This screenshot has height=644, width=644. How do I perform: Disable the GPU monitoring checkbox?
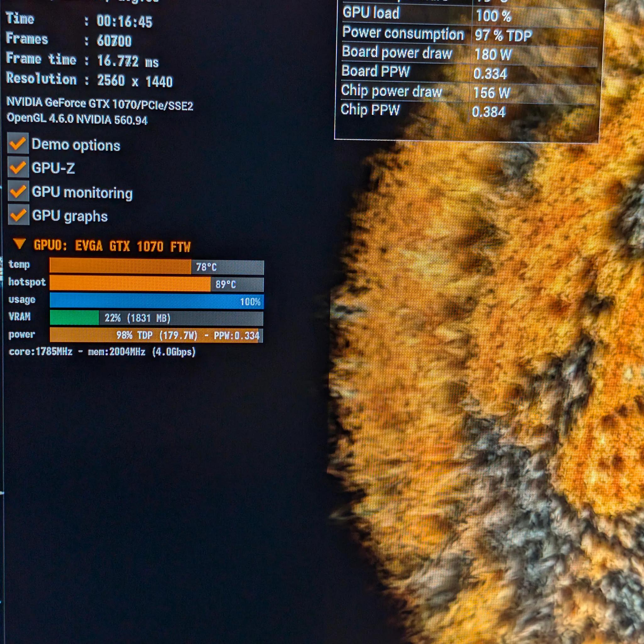[18, 191]
